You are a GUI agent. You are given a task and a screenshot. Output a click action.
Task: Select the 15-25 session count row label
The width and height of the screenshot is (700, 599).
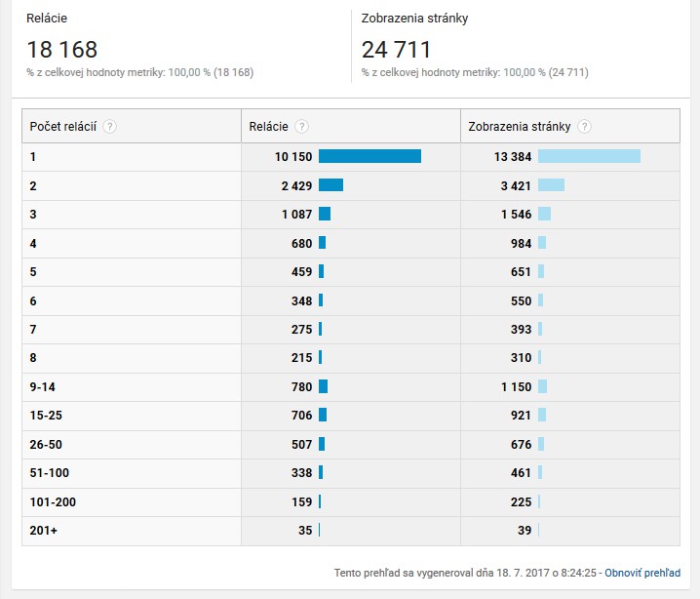point(46,416)
